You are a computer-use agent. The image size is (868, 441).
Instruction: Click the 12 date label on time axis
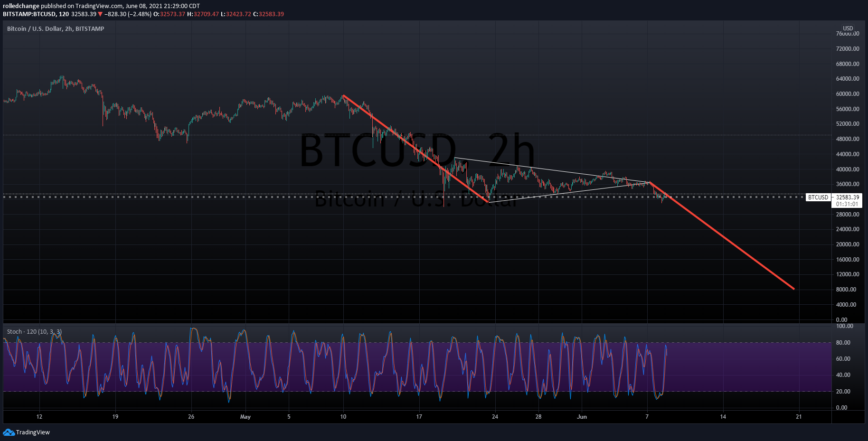coord(39,417)
